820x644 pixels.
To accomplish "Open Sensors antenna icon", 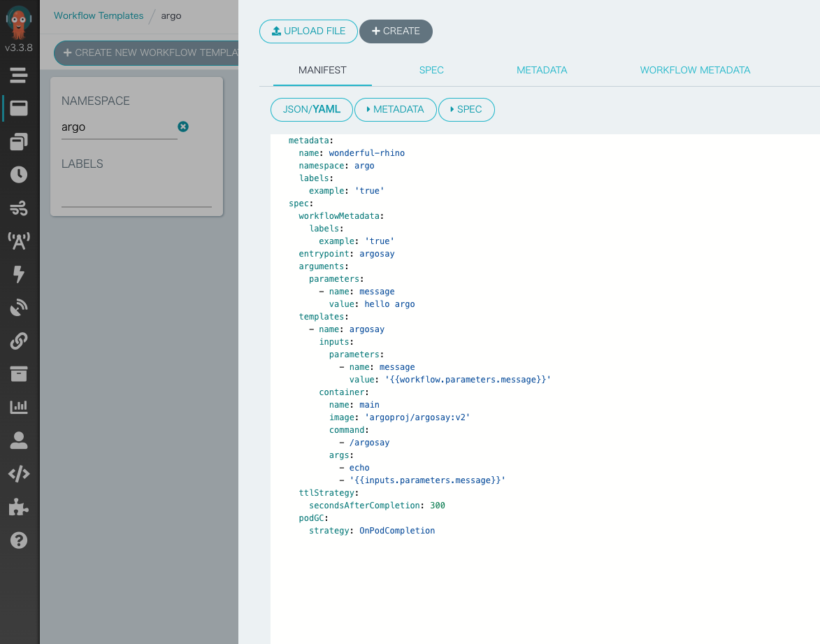I will tap(19, 241).
